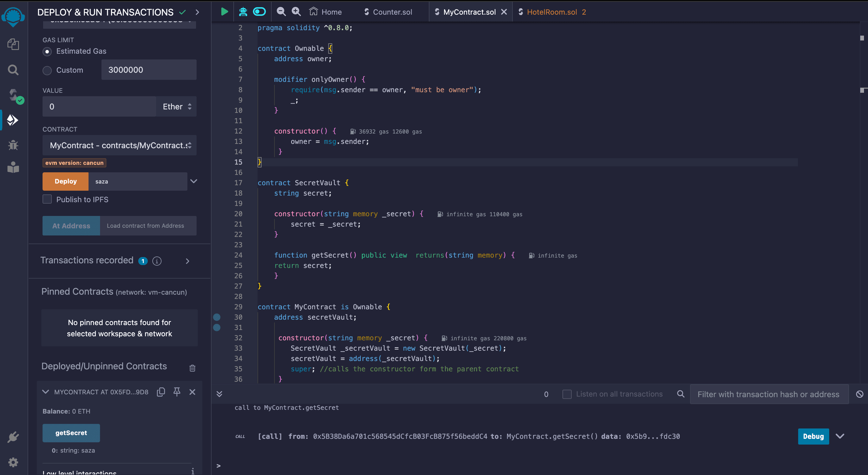Expand the Transactions recorded section
This screenshot has width=868, height=475.
click(188, 261)
